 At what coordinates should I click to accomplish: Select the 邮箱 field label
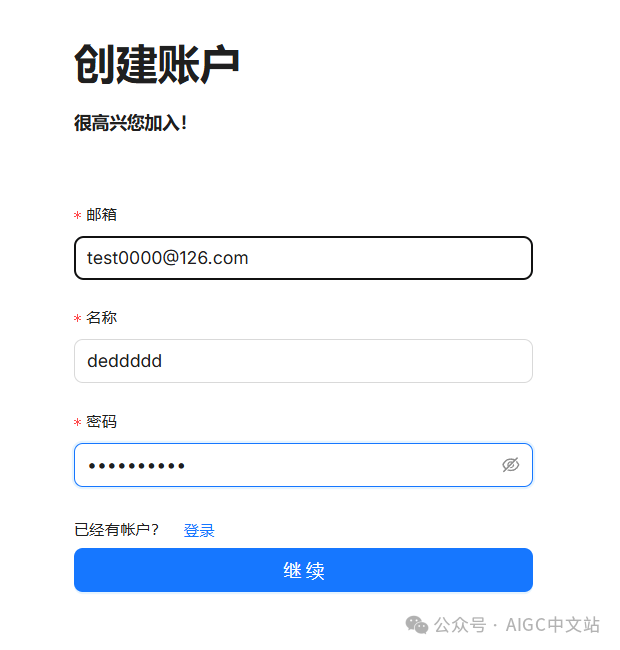(x=102, y=215)
